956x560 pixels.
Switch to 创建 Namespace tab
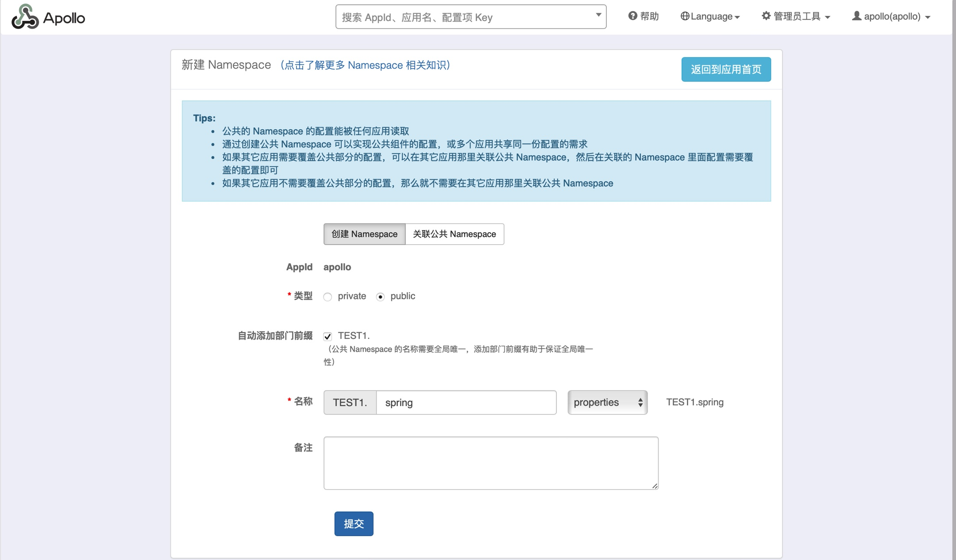364,234
